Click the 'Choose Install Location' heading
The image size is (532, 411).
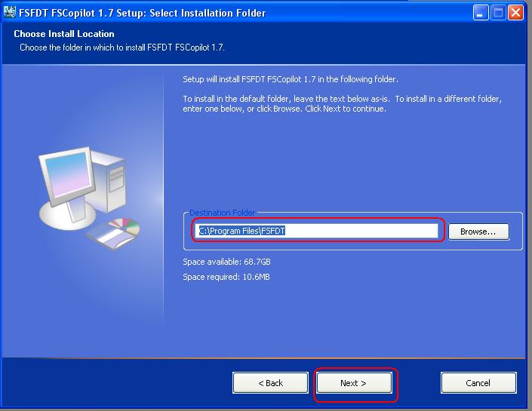pos(64,34)
